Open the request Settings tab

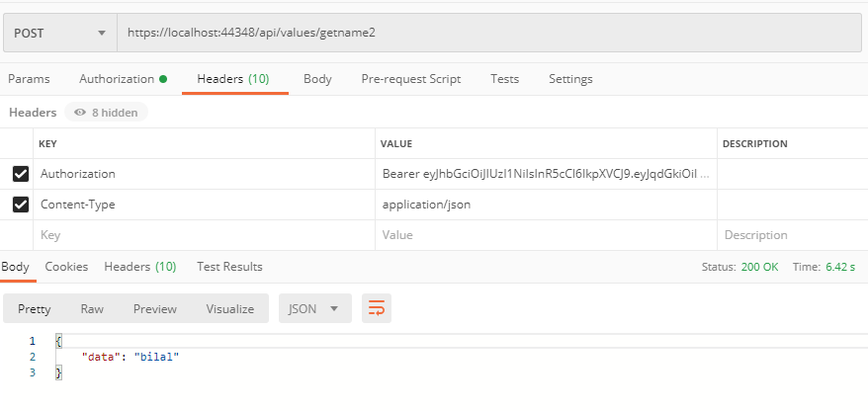click(x=570, y=79)
